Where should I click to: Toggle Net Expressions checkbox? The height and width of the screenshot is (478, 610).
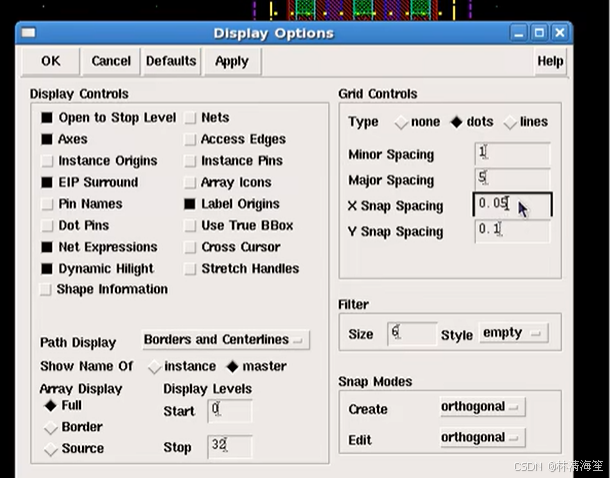[47, 247]
